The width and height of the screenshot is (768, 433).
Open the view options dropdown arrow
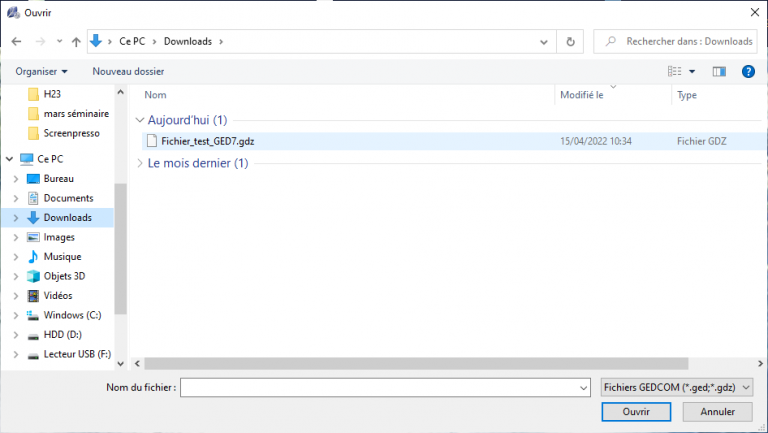coord(692,71)
